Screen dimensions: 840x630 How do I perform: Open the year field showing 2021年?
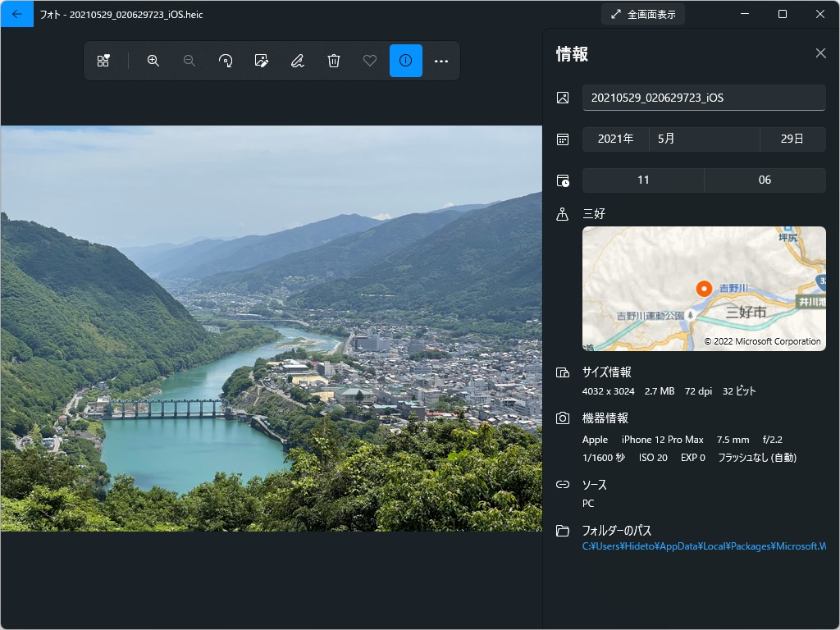(x=615, y=139)
